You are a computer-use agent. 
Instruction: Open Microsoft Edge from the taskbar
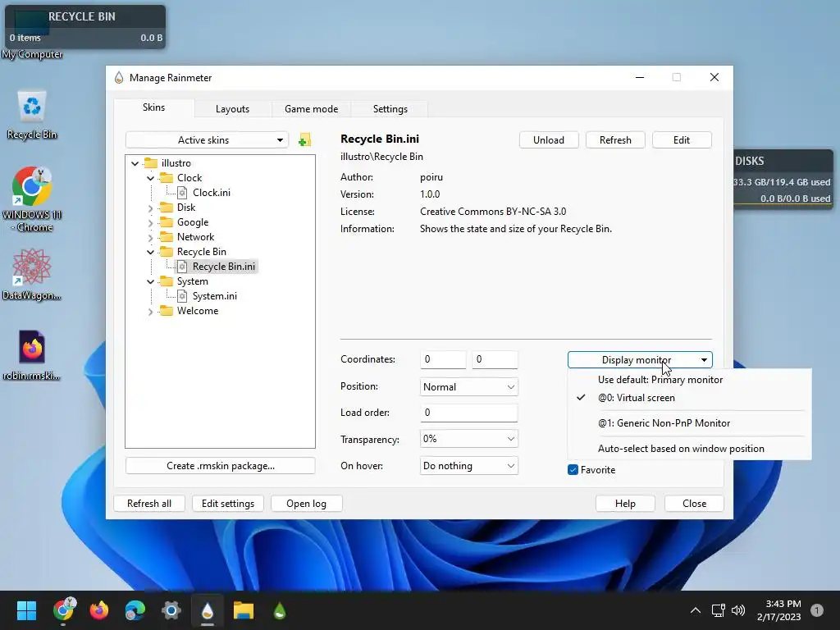click(x=135, y=610)
